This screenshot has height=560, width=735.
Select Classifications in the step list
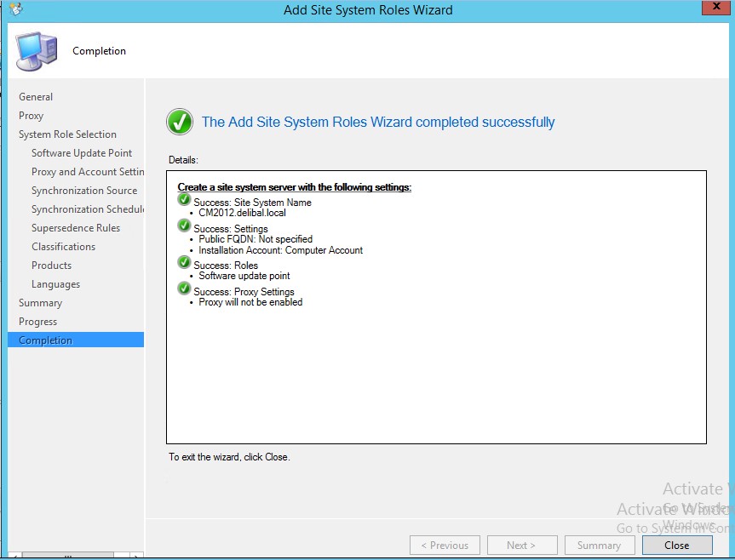(63, 247)
